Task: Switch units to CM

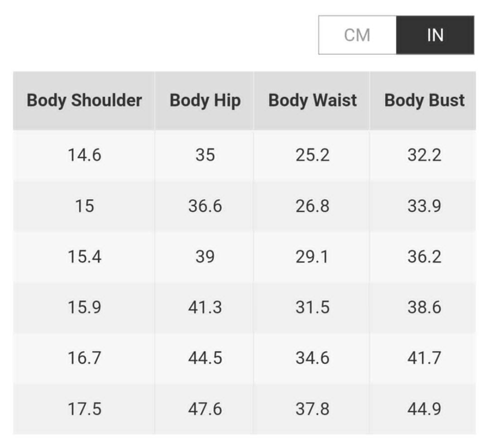Action: (x=358, y=35)
